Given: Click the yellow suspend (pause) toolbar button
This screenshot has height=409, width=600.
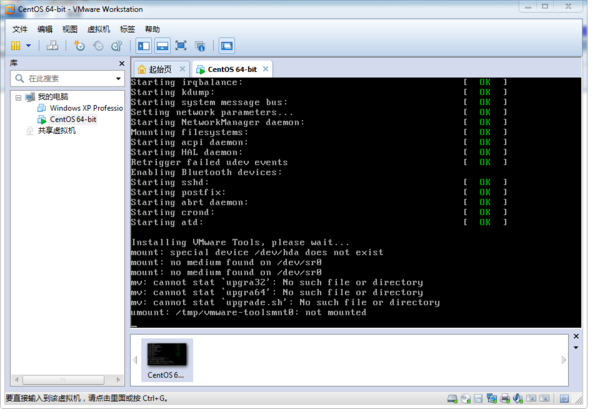Looking at the screenshot, I should point(16,46).
